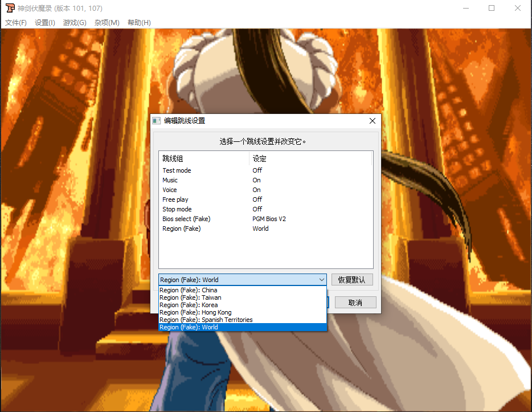Click the 设定 column header
Image resolution: width=532 pixels, height=412 pixels.
click(x=310, y=158)
